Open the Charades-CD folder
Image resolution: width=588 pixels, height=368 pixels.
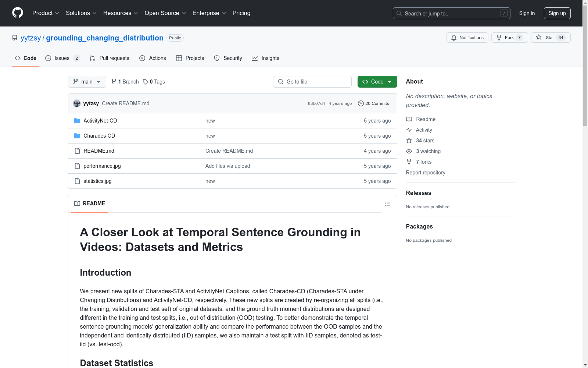click(99, 136)
